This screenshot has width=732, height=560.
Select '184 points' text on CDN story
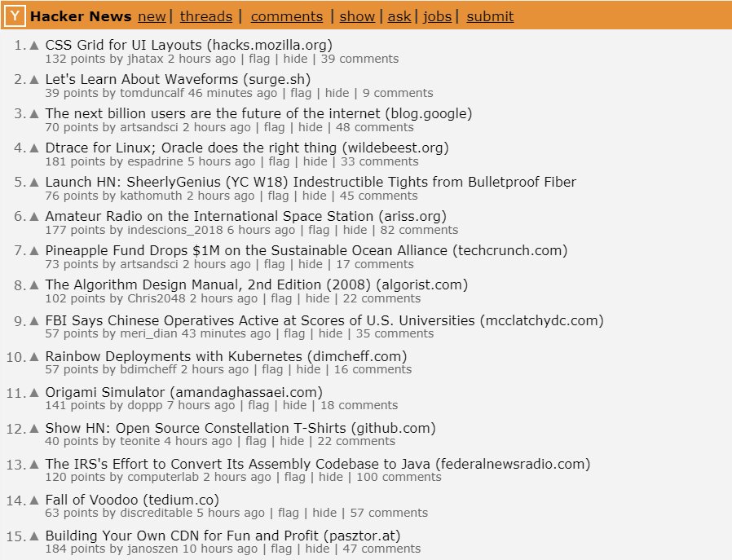pos(75,549)
